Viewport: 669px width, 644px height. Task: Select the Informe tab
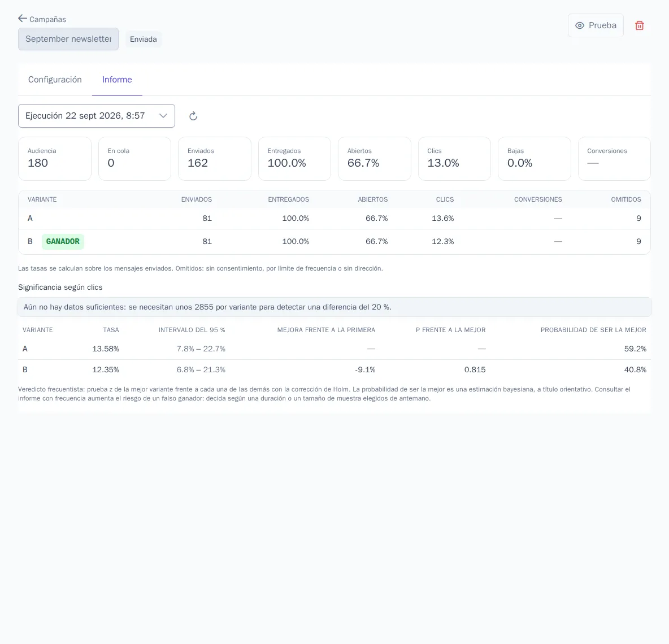tap(117, 80)
